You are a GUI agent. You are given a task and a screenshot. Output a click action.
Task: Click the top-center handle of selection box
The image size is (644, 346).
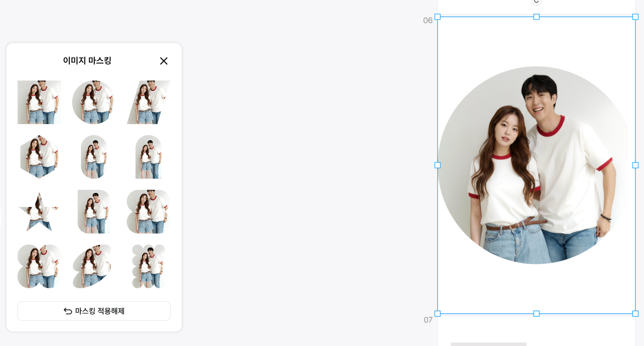[x=536, y=17]
